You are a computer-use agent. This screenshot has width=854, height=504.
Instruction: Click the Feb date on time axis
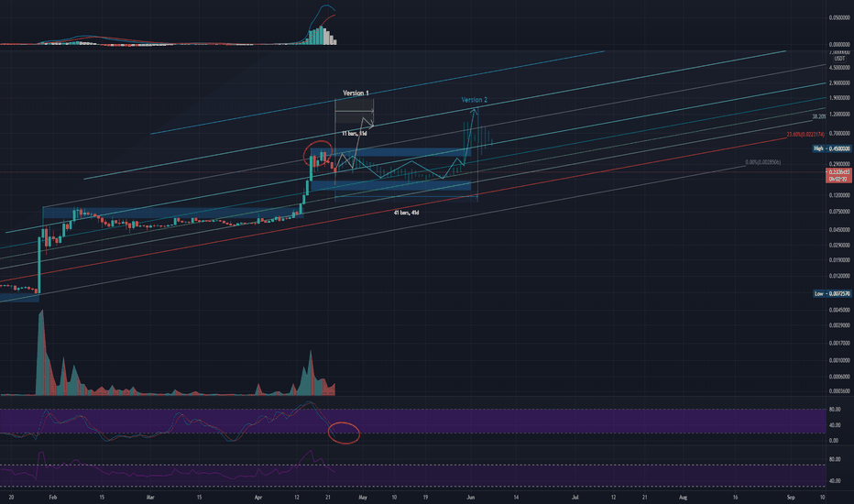53,497
